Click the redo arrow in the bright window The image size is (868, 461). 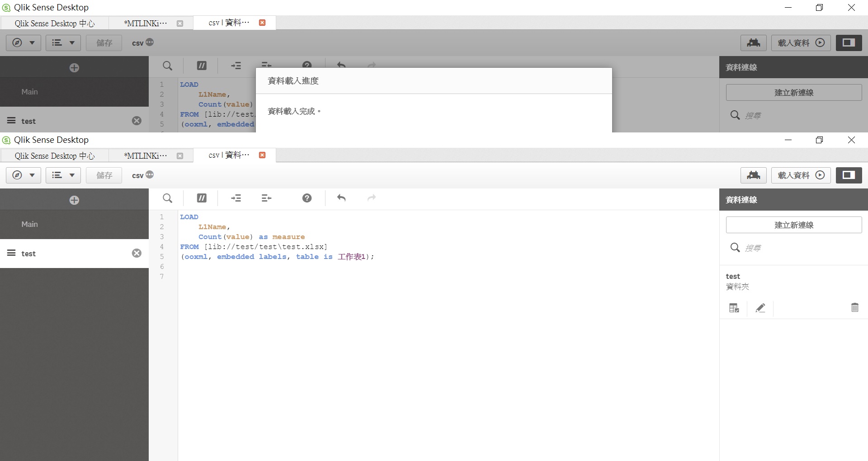[372, 198]
